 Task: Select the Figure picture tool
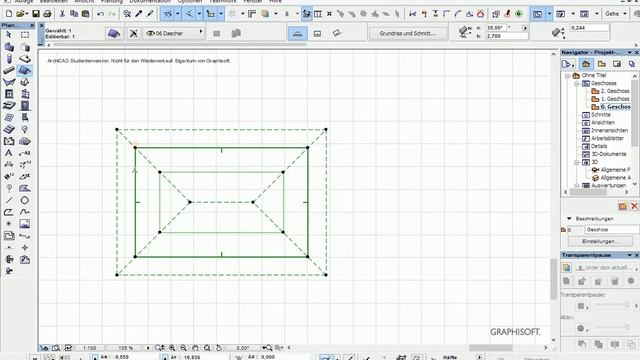24,224
